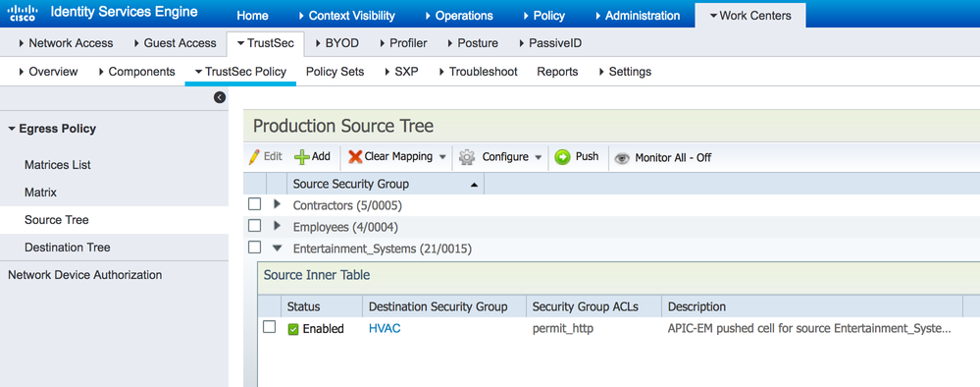980x387 pixels.
Task: Click the permit_http ACL cell
Action: (562, 328)
